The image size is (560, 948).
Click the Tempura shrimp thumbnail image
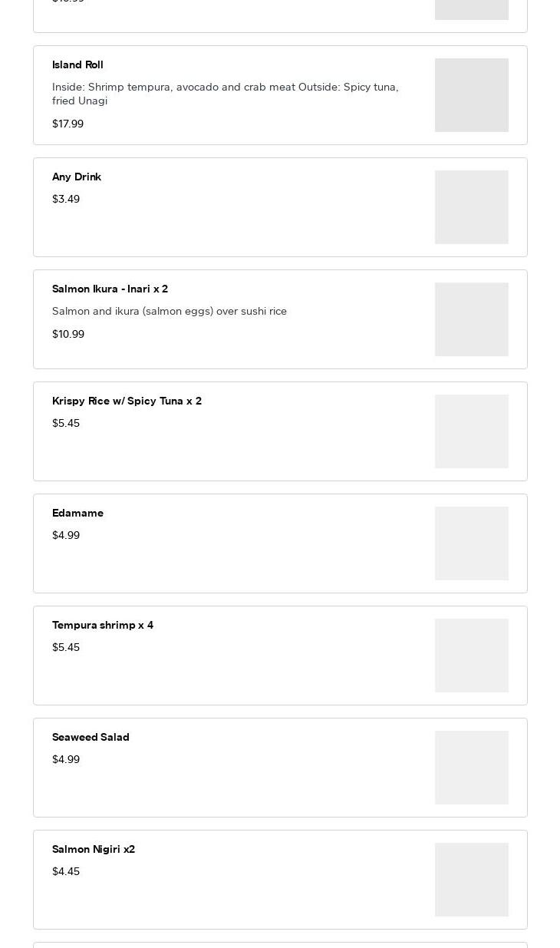point(471,656)
